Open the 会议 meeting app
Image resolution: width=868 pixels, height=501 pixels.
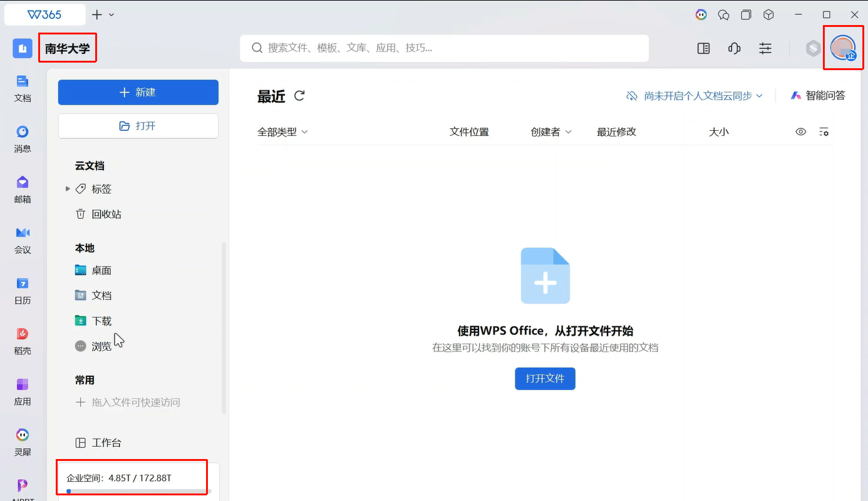click(x=23, y=240)
